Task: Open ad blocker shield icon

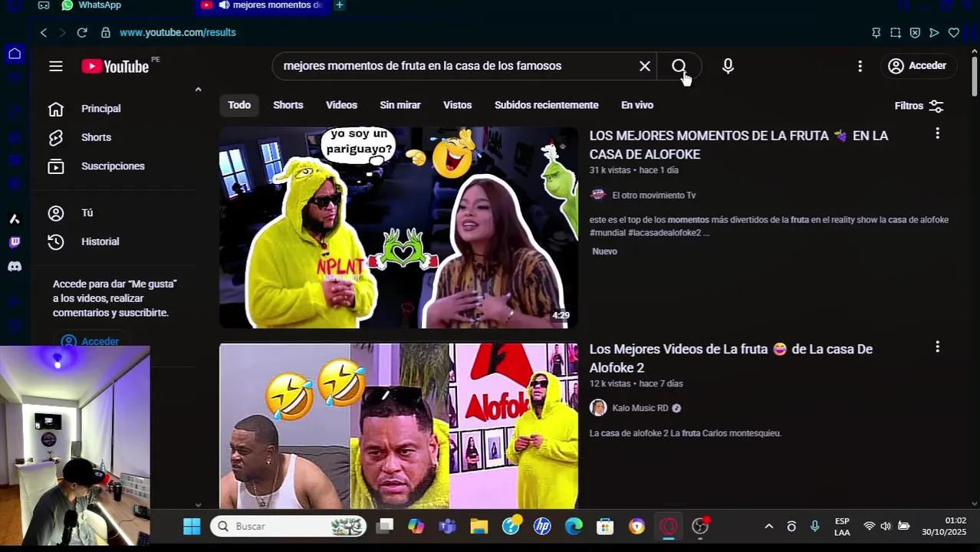Action: click(915, 32)
